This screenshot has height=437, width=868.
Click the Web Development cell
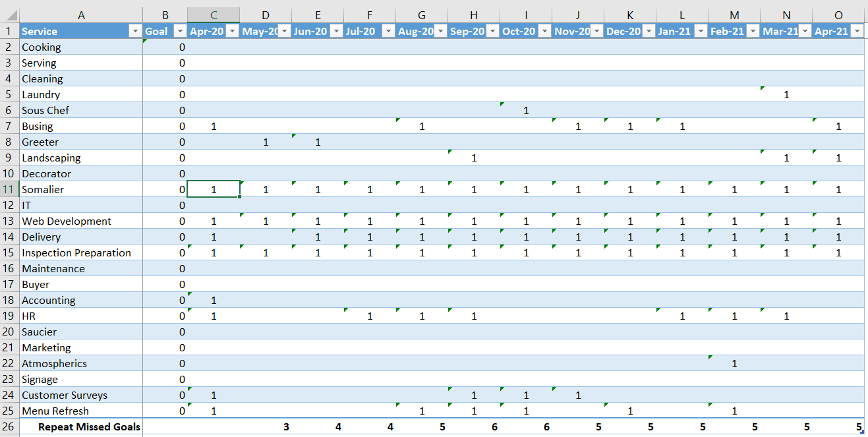click(81, 221)
